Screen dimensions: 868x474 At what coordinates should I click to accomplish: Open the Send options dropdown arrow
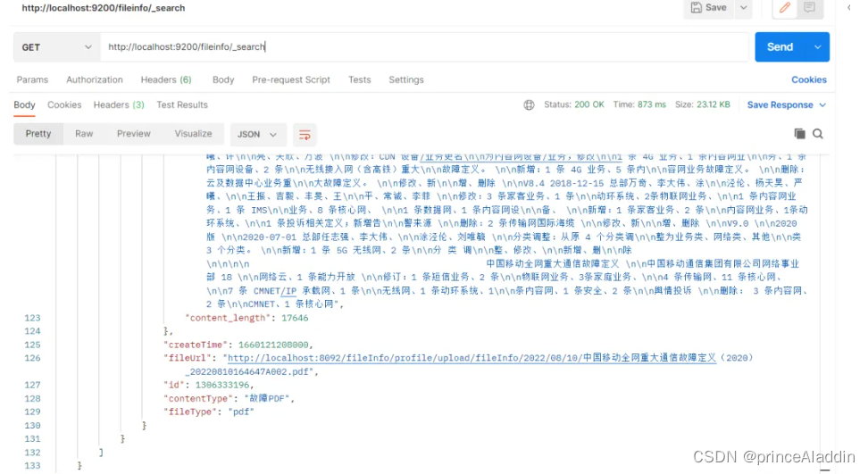point(818,47)
